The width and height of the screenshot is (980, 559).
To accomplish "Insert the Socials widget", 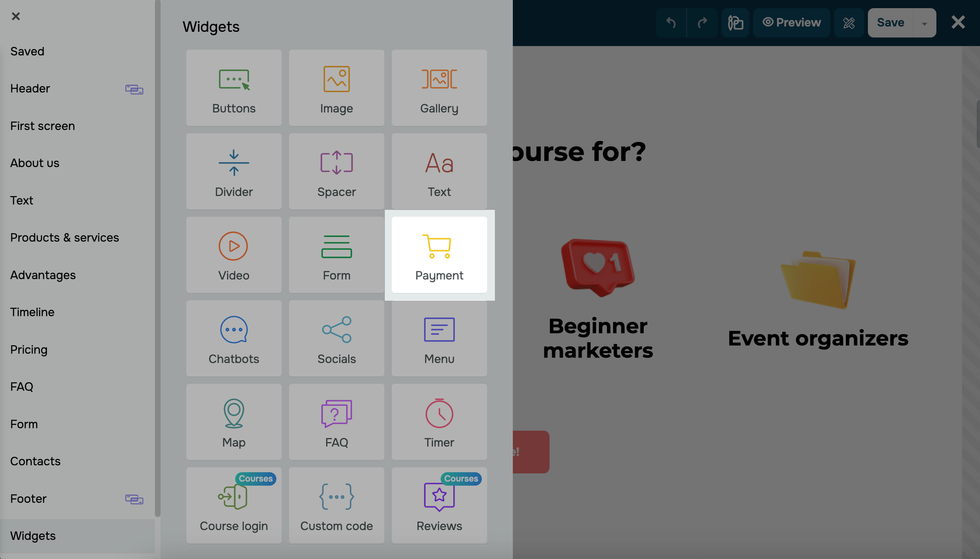I will pyautogui.click(x=336, y=338).
